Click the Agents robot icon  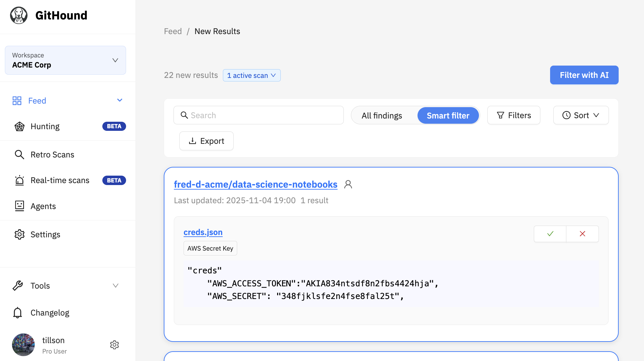point(19,206)
